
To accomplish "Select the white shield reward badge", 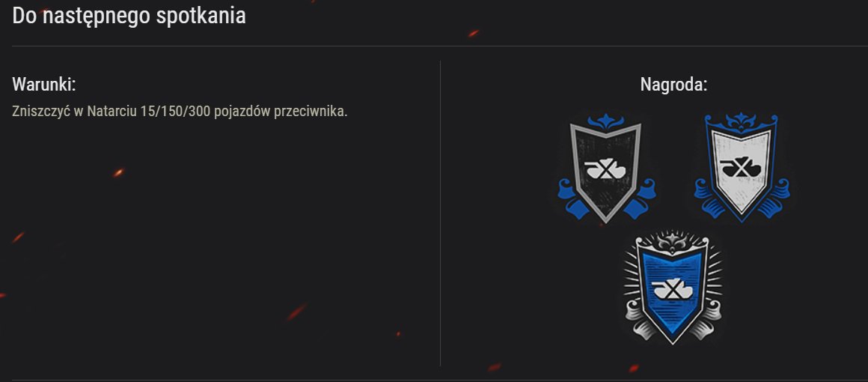I will tap(742, 168).
